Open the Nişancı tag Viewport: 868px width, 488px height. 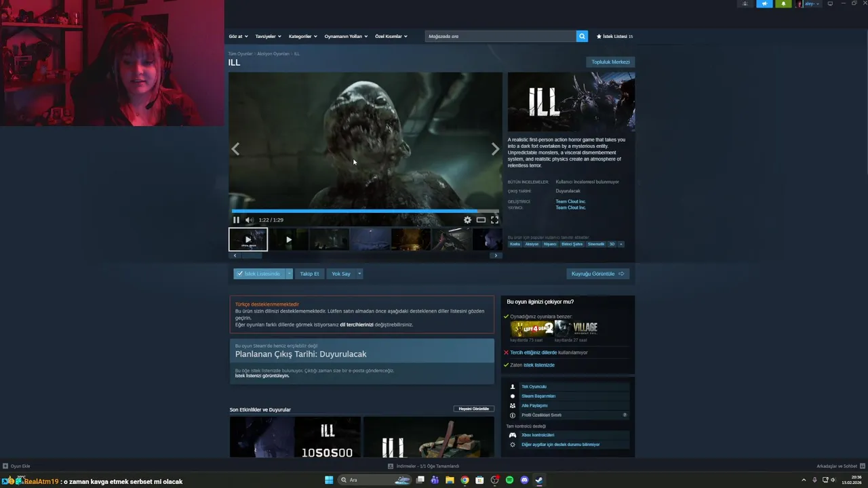[550, 244]
